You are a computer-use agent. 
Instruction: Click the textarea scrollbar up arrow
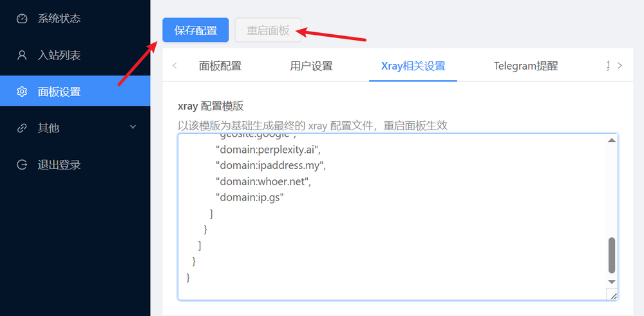click(612, 141)
